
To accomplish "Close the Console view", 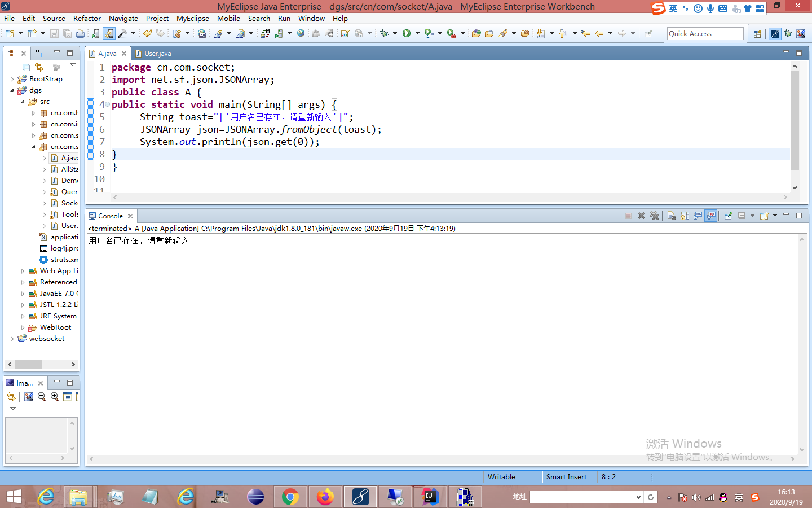I will pyautogui.click(x=130, y=216).
